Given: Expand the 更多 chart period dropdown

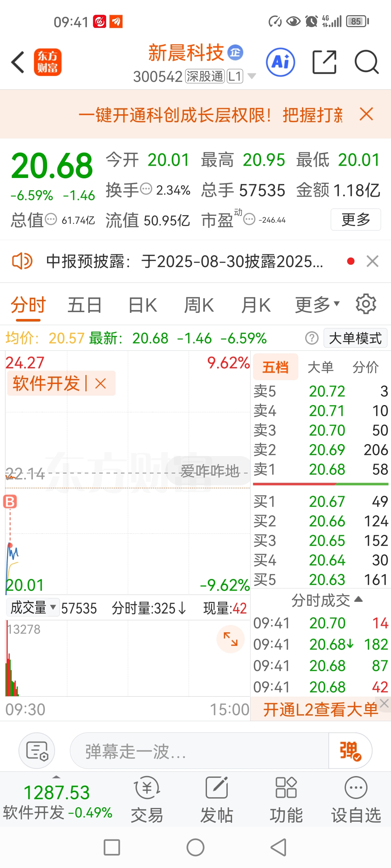Looking at the screenshot, I should coord(318,305).
